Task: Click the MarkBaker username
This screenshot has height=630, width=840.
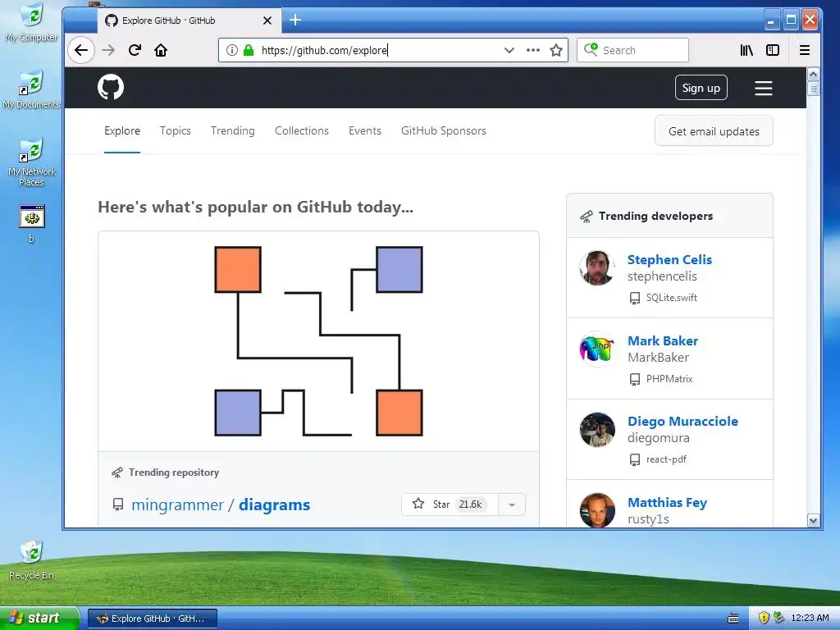Action: [x=658, y=358]
